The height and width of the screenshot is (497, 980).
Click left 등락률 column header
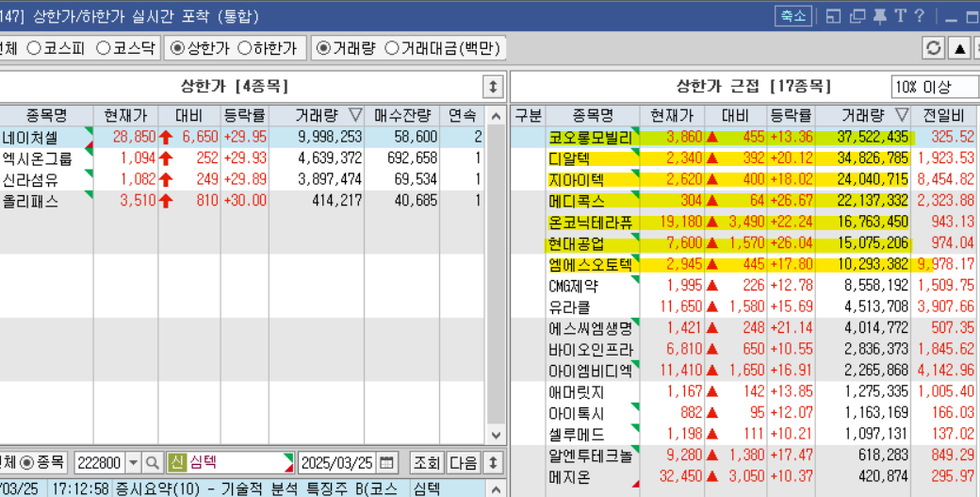coord(245,115)
